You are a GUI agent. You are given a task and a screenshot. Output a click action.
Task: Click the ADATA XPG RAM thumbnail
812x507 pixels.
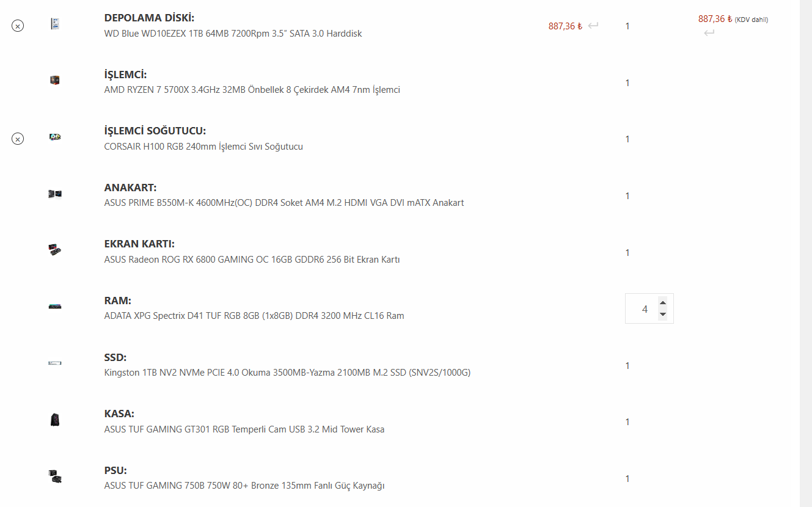pyautogui.click(x=55, y=306)
